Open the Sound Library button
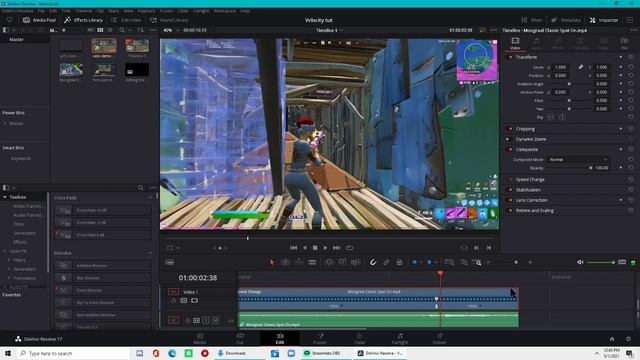This screenshot has height=360, width=640. [x=169, y=20]
